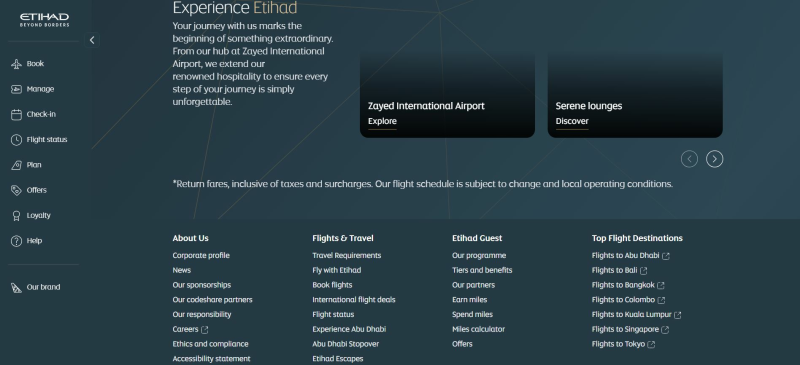Collapse the sidebar with the chevron arrow
The image size is (800, 365).
tap(92, 40)
